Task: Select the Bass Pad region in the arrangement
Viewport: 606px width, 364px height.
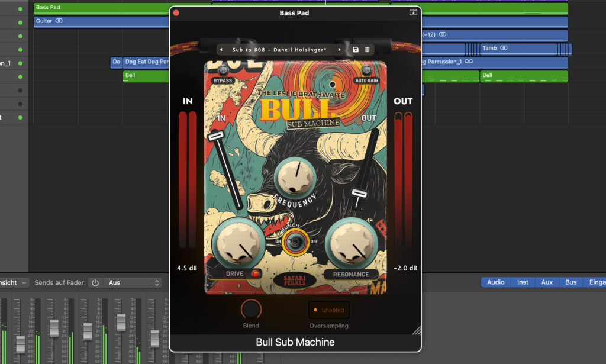Action: [101, 8]
